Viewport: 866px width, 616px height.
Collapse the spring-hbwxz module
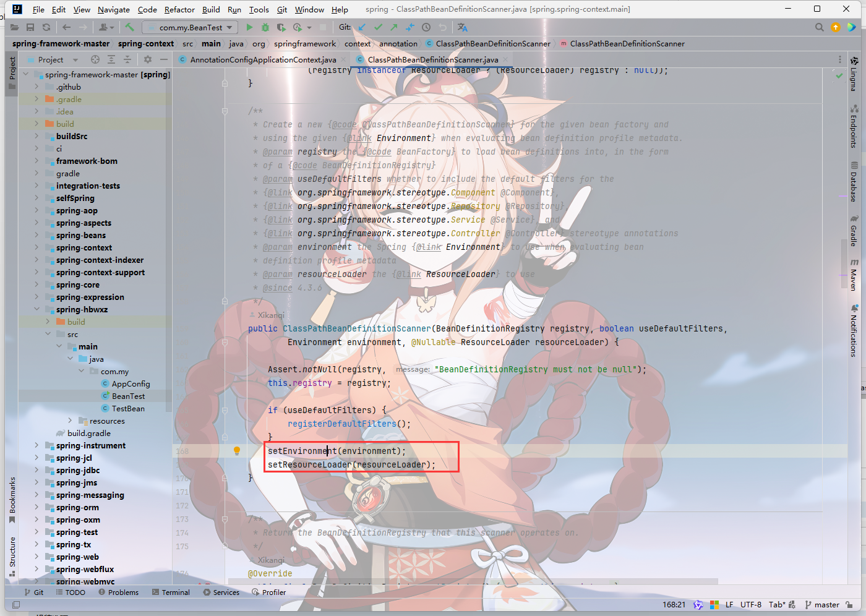(x=36, y=309)
